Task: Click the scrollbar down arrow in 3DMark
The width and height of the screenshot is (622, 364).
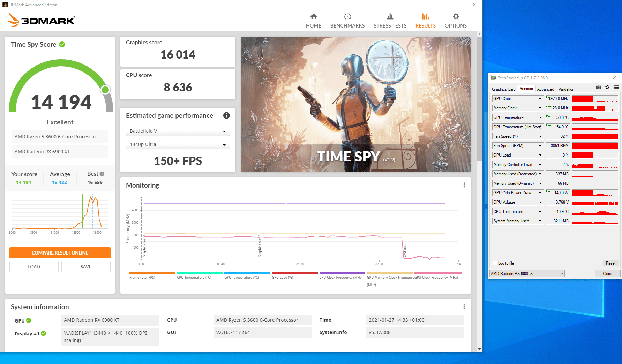Action: point(479,349)
